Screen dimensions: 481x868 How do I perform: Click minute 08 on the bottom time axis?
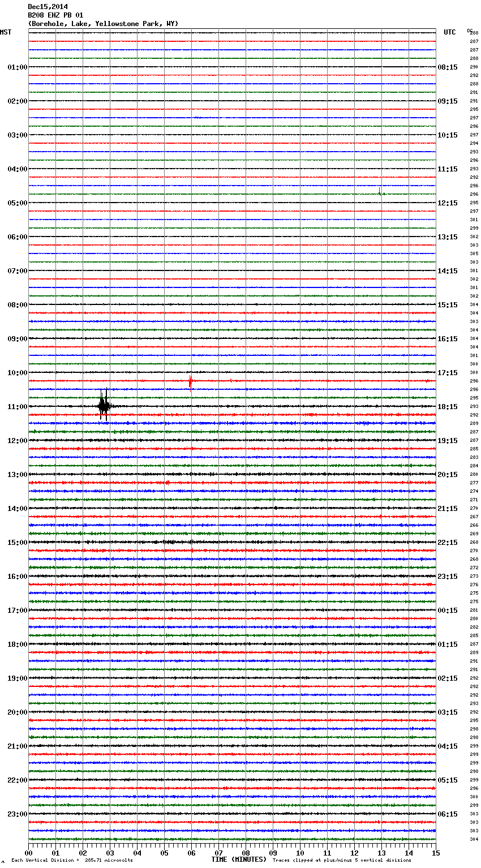click(246, 853)
